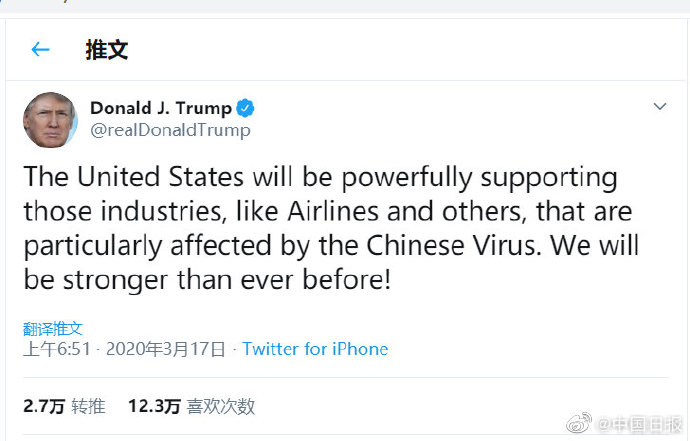Open the @realDonaldTrump handle
Viewport: 690px width, 441px height.
(170, 130)
